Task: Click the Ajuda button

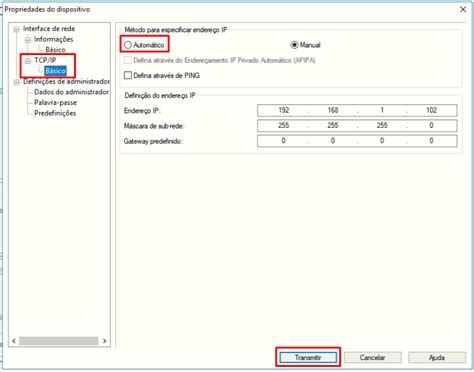Action: pyautogui.click(x=437, y=357)
